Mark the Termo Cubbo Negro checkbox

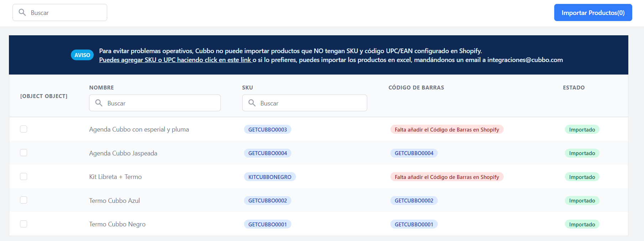click(x=24, y=224)
